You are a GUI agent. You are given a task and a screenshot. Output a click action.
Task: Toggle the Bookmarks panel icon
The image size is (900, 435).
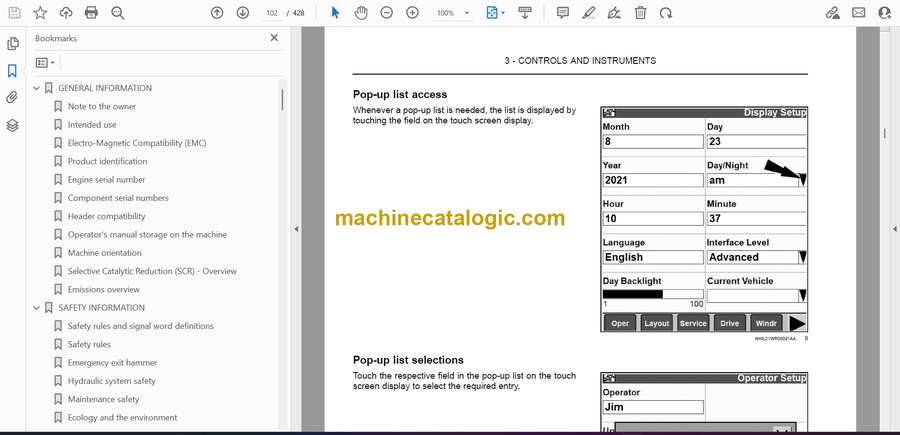[x=12, y=71]
